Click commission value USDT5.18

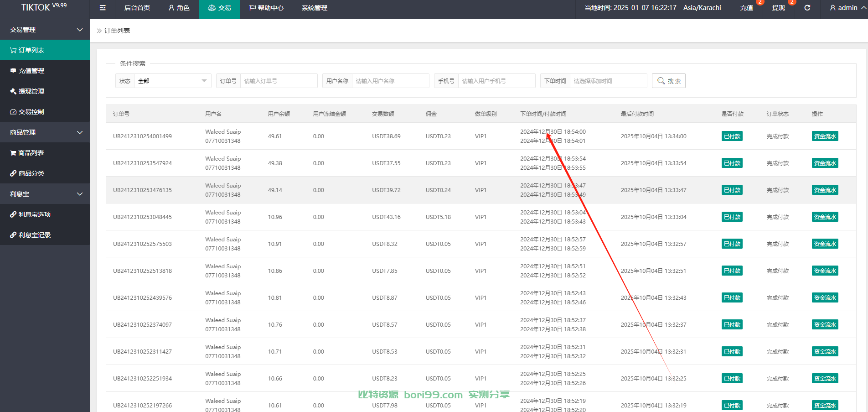[438, 217]
